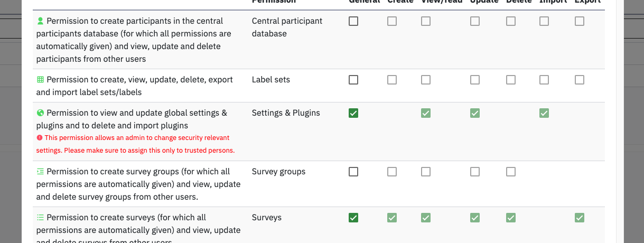Disable Export permission for Surveys

point(580,218)
